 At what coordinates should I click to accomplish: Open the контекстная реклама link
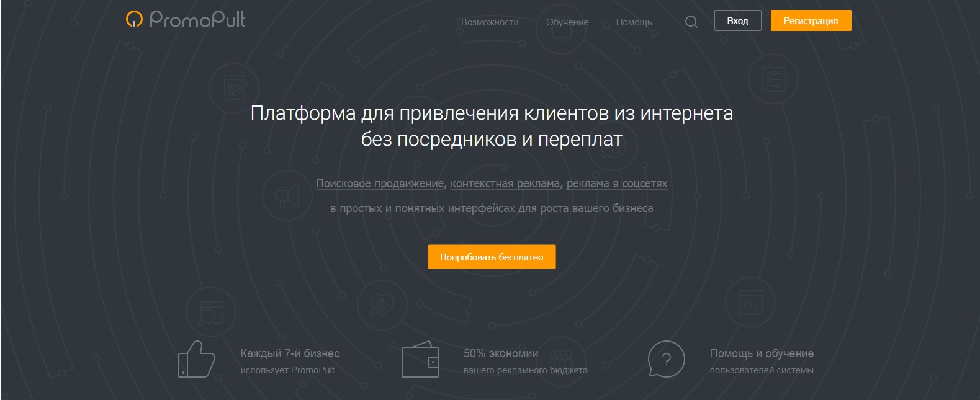coord(505,184)
